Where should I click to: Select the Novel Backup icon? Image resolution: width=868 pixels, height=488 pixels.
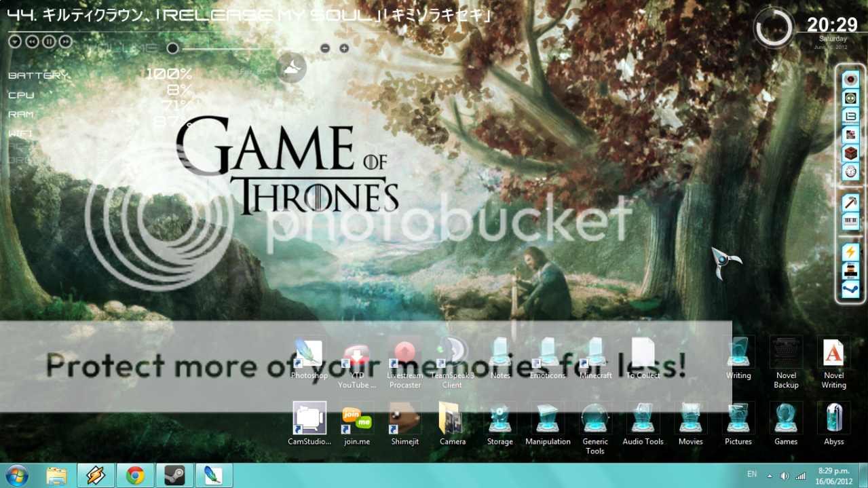click(786, 363)
